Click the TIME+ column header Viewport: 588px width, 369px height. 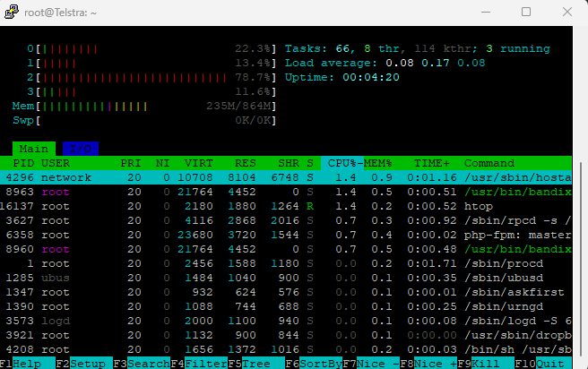[432, 163]
